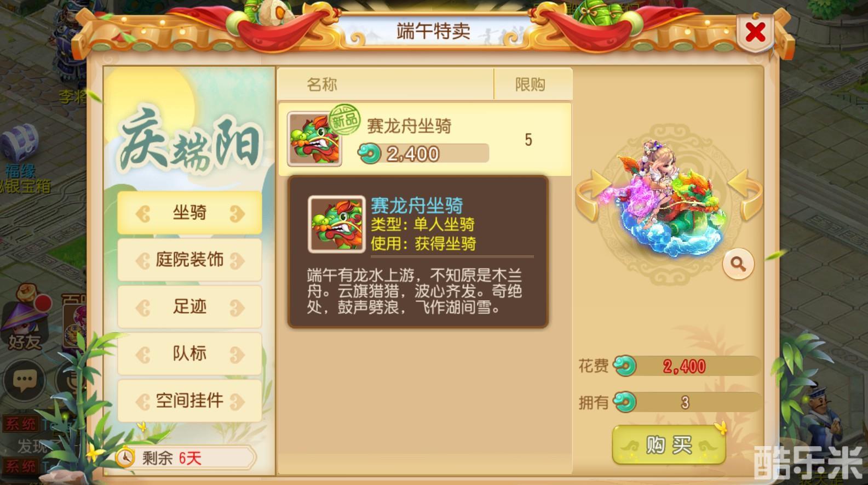
Task: Rotate mount preview with right arrow
Action: [745, 195]
